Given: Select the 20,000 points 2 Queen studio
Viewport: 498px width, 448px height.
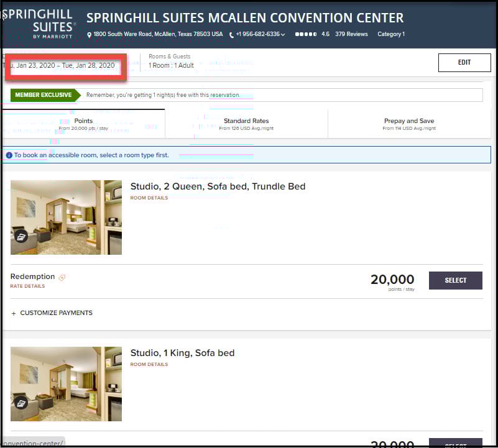Looking at the screenshot, I should [456, 280].
